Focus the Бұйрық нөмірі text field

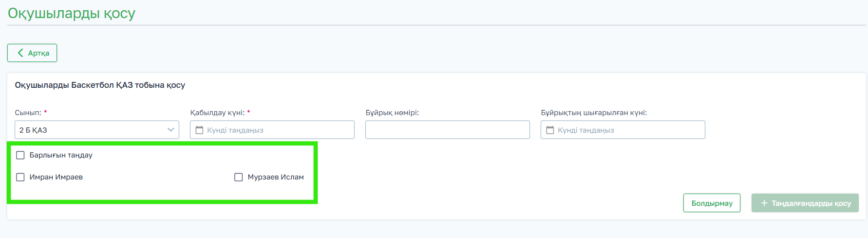447,130
